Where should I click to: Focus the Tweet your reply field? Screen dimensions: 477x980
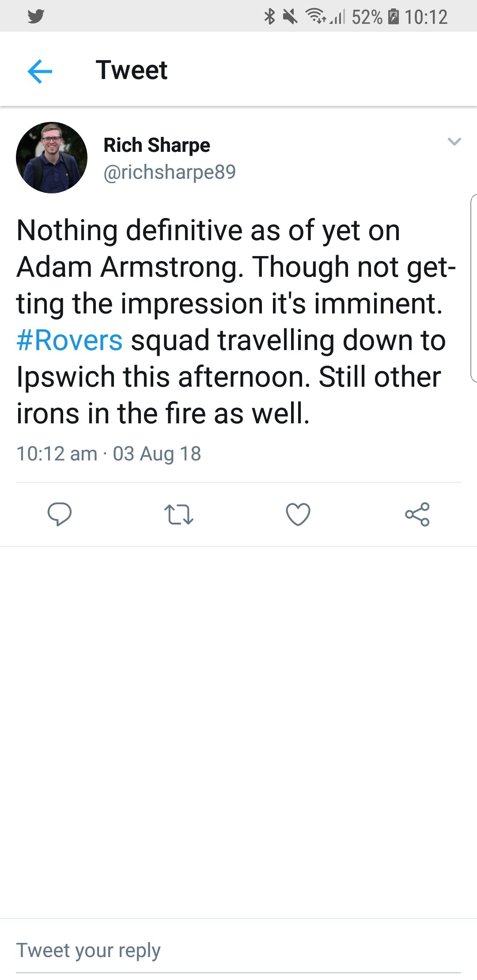coord(238,950)
